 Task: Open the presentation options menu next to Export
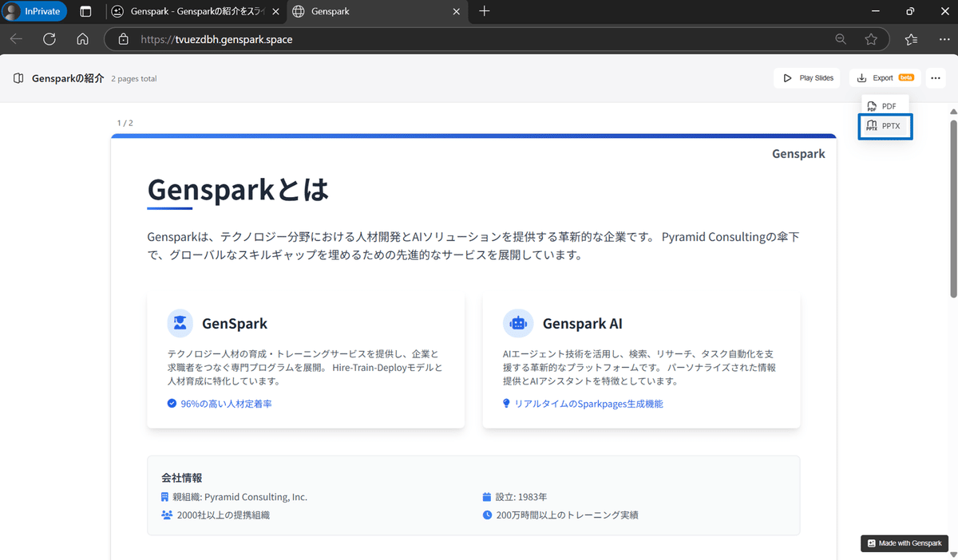pyautogui.click(x=935, y=77)
